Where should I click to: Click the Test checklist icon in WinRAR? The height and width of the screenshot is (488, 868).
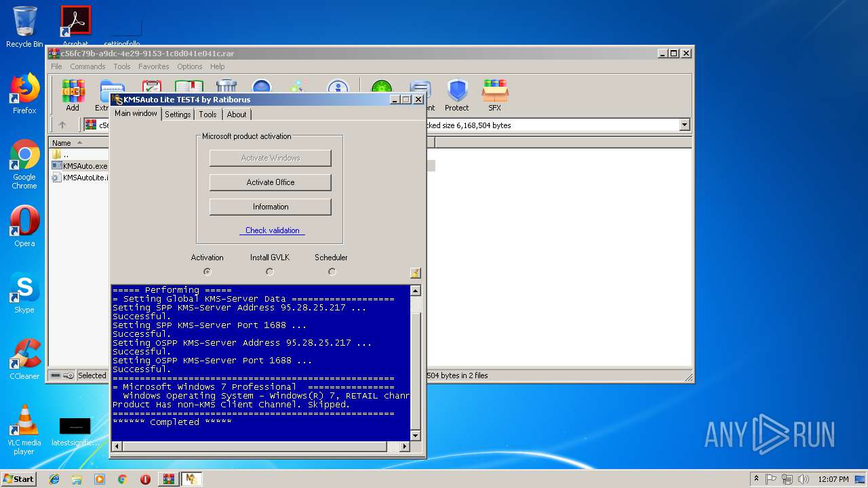152,87
